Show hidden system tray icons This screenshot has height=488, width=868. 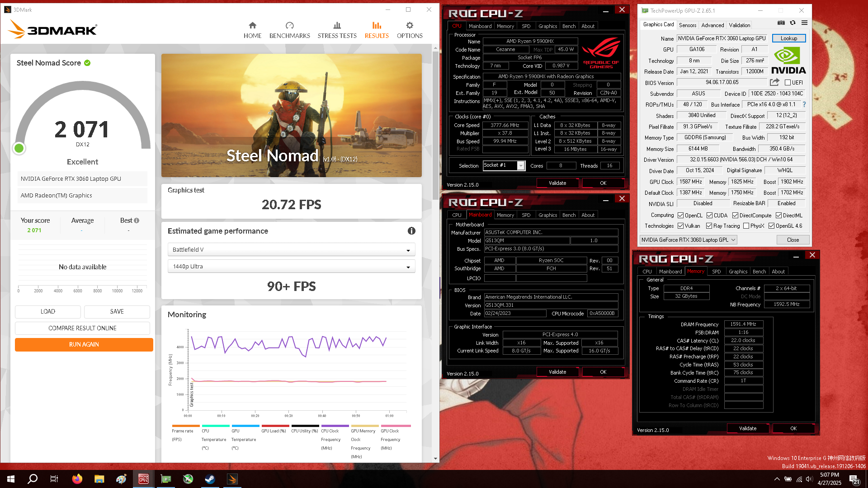pyautogui.click(x=777, y=479)
